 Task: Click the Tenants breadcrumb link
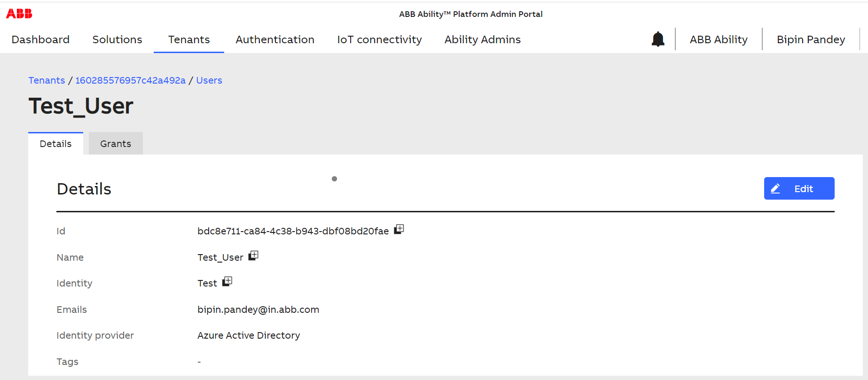click(47, 80)
